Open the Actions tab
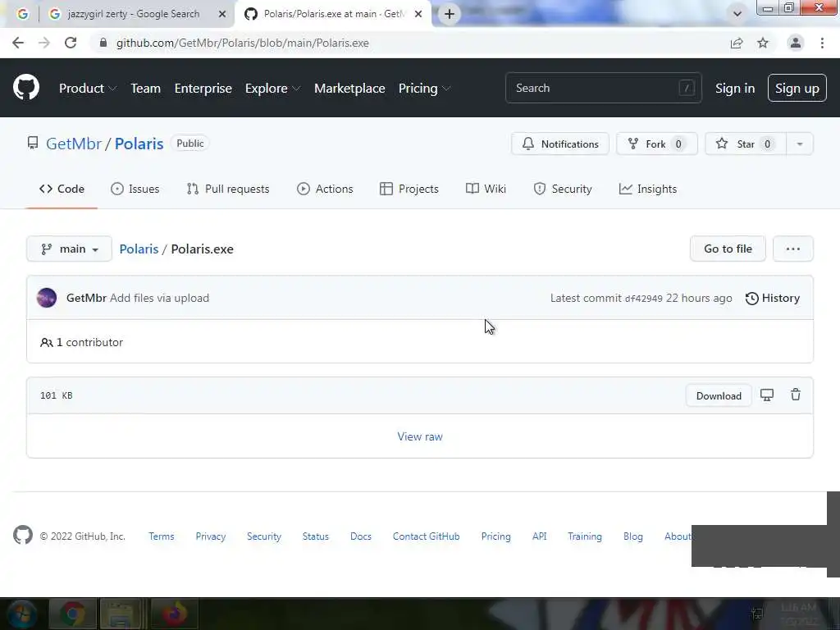 point(325,189)
